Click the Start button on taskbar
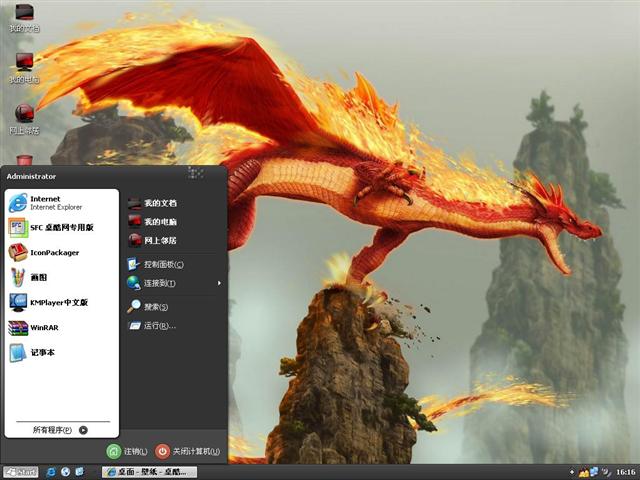The width and height of the screenshot is (640, 480). tap(20, 472)
